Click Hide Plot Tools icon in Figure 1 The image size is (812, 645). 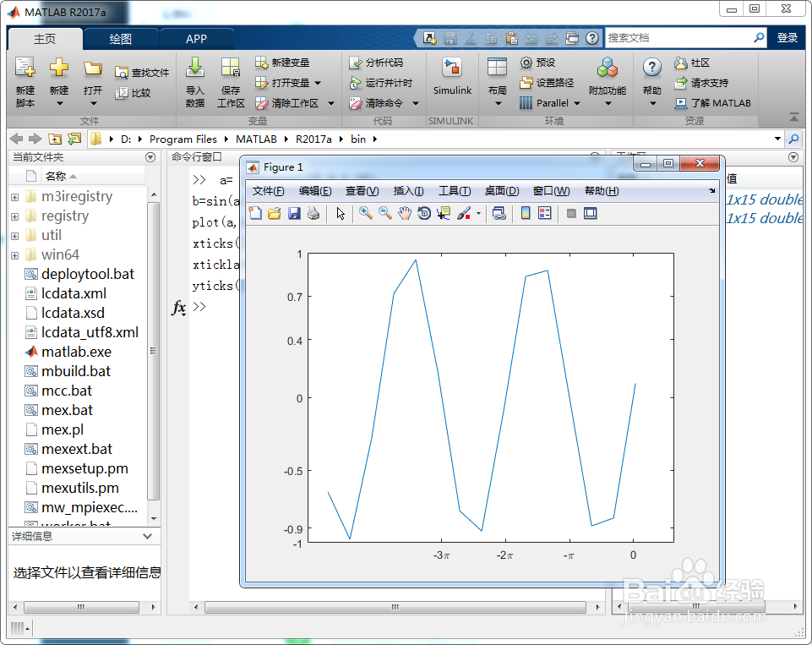571,213
